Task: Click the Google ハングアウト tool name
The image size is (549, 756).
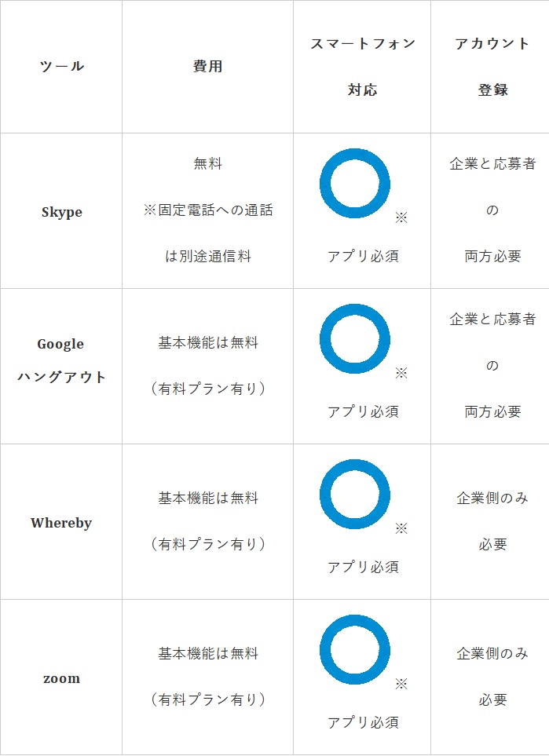Action: (61, 360)
